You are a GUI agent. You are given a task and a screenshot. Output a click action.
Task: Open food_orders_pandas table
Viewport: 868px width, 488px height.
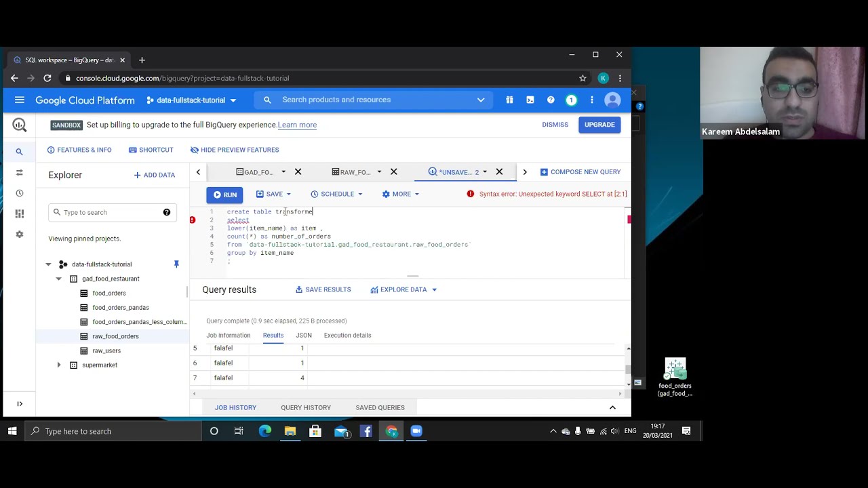pos(121,308)
